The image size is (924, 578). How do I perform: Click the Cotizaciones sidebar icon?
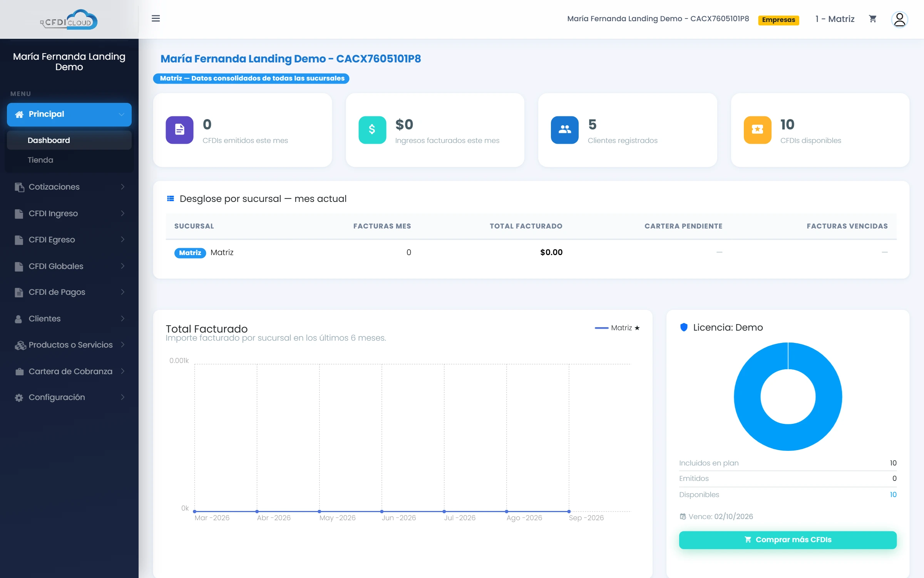[19, 187]
